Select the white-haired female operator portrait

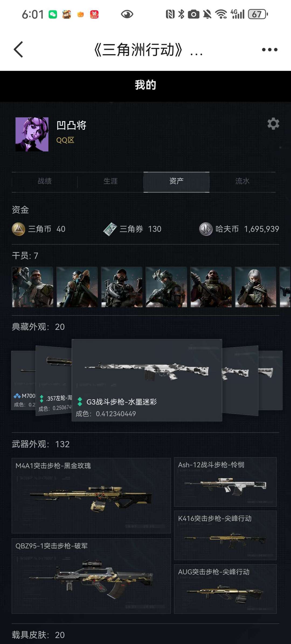255,287
